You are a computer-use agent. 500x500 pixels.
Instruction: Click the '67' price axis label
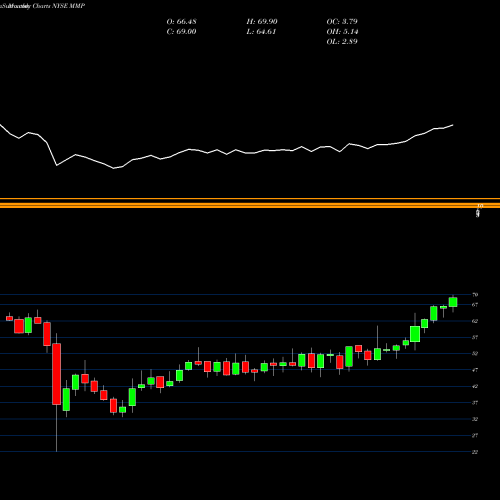pyautogui.click(x=475, y=305)
